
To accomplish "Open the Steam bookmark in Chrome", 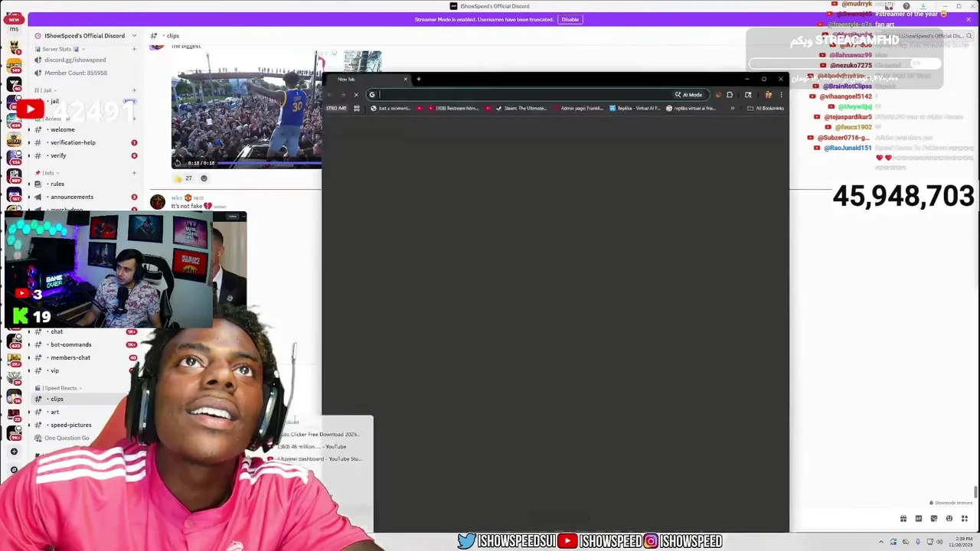I will pyautogui.click(x=521, y=108).
